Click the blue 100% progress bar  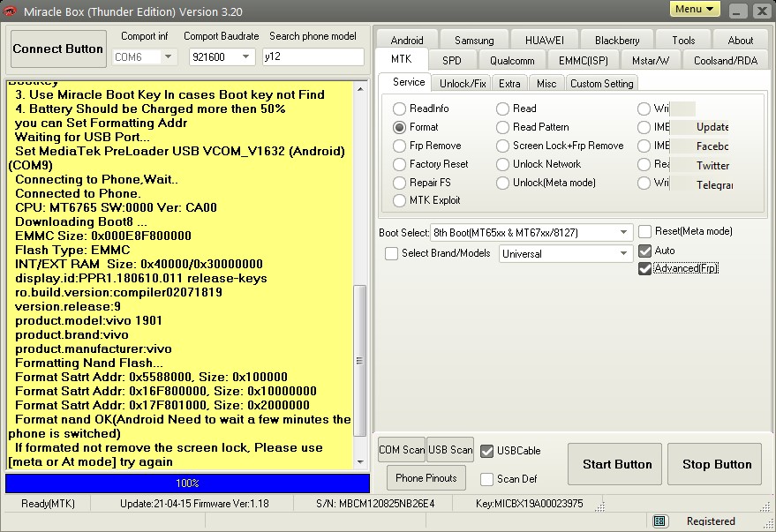[x=187, y=483]
